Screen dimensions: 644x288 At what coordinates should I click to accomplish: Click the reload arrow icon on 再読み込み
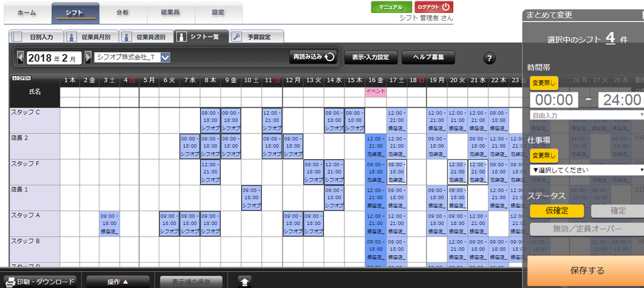[x=329, y=57]
